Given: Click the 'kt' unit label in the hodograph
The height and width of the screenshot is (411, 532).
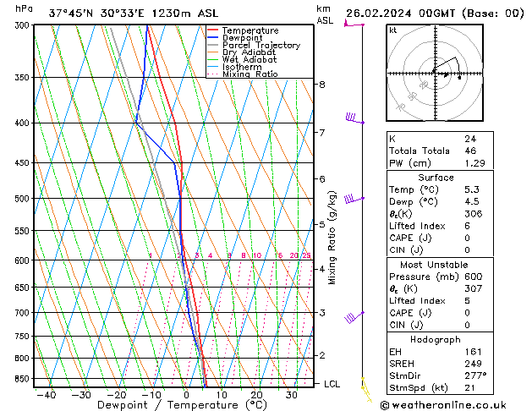Looking at the screenshot, I should coord(392,30).
